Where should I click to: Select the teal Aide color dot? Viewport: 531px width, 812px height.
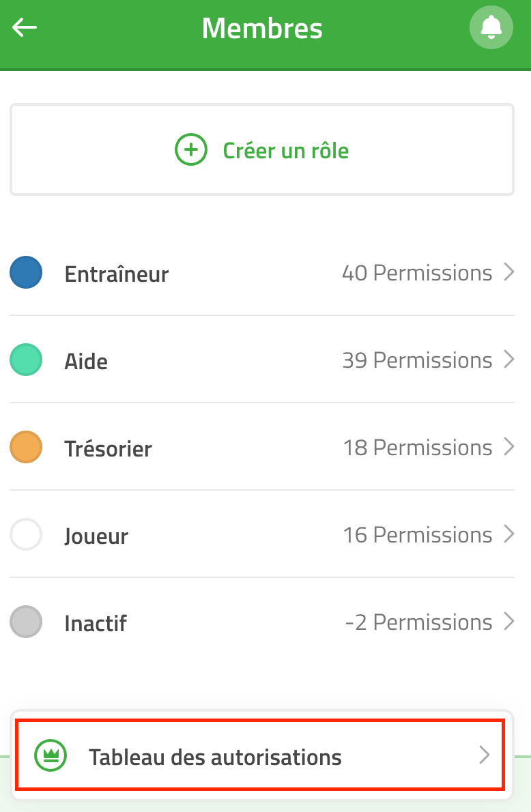pos(26,360)
